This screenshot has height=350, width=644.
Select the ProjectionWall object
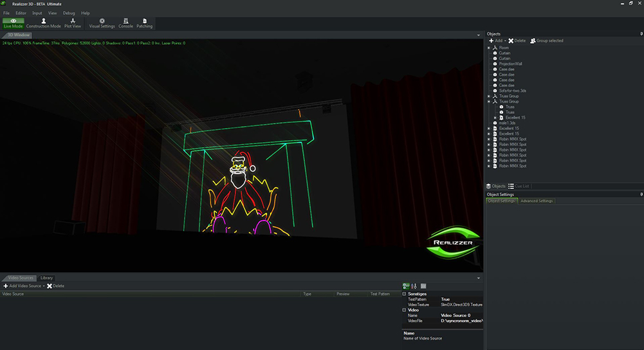[x=511, y=64]
